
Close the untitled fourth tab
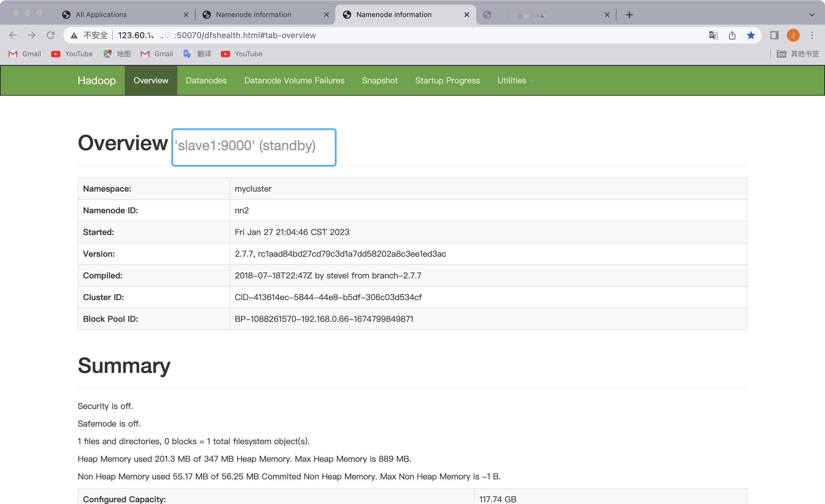[607, 15]
